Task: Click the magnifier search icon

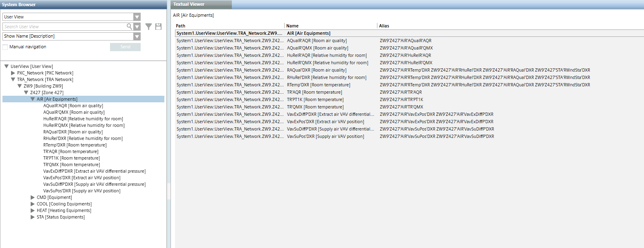Action: 129,27
